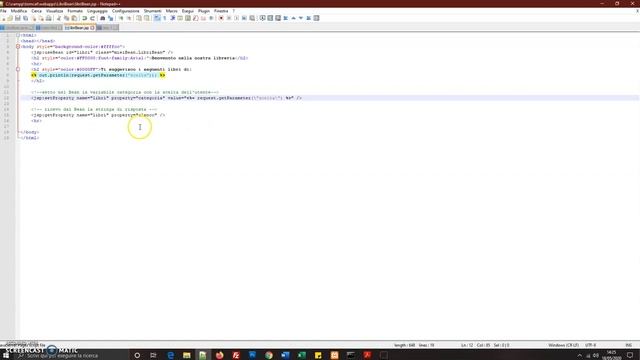Switch to the first document tab
640x360 pixels.
17,28
